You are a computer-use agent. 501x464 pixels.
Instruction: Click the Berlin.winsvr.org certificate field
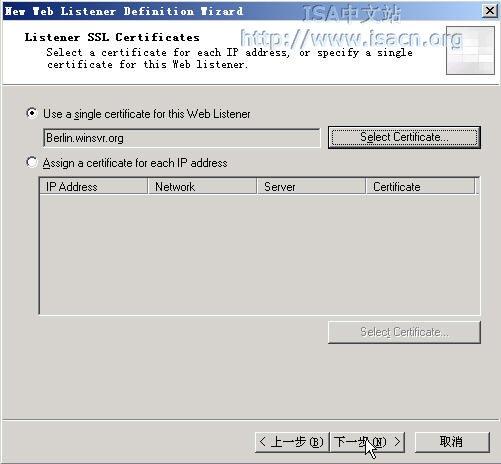tap(182, 138)
